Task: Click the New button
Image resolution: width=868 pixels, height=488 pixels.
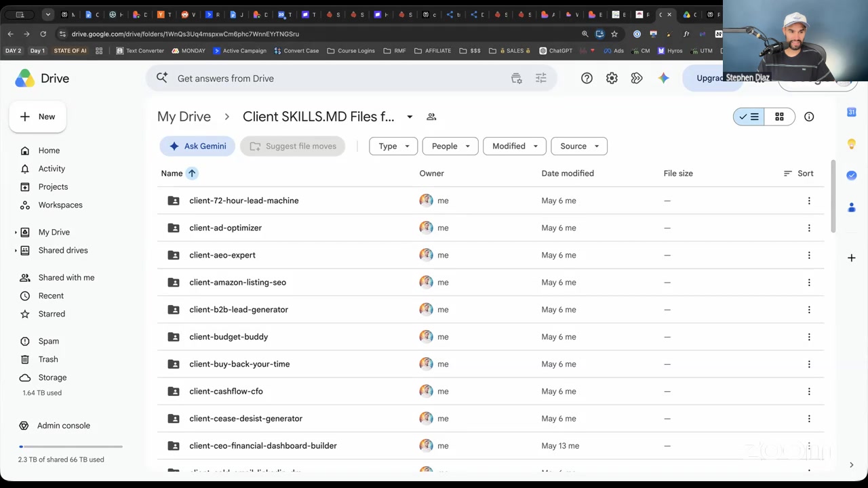Action: [37, 117]
